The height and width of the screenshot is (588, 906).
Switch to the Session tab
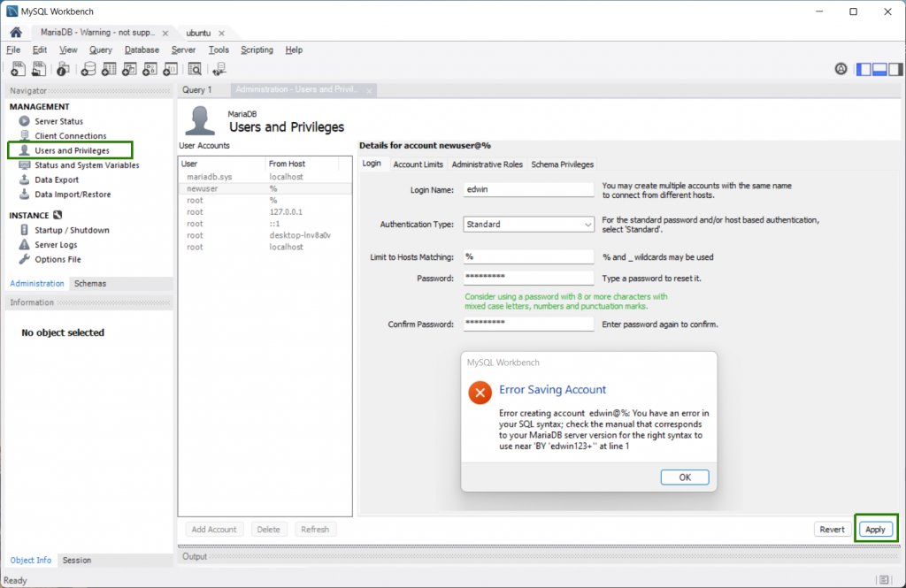pos(77,561)
